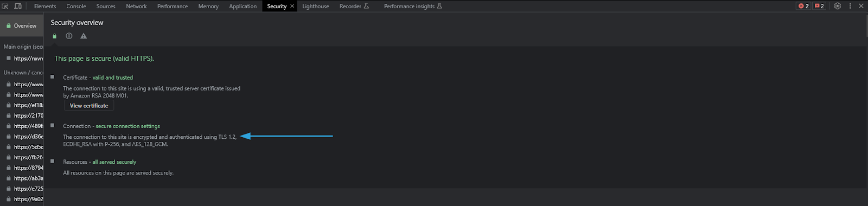The width and height of the screenshot is (868, 206).
Task: Select the https://e725 origin
Action: click(22, 189)
